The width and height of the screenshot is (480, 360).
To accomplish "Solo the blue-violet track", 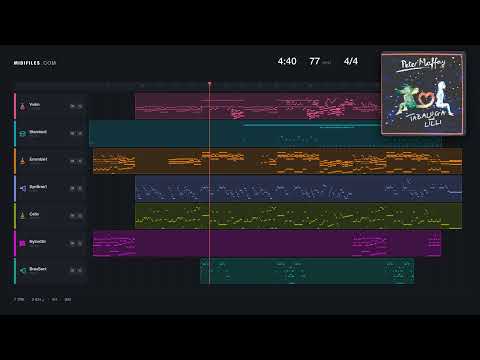I will pyautogui.click(x=80, y=188).
